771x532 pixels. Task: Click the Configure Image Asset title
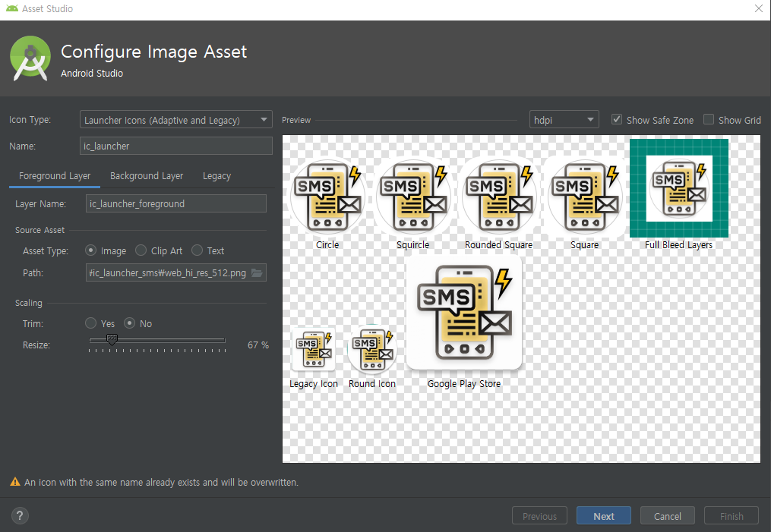(x=154, y=52)
